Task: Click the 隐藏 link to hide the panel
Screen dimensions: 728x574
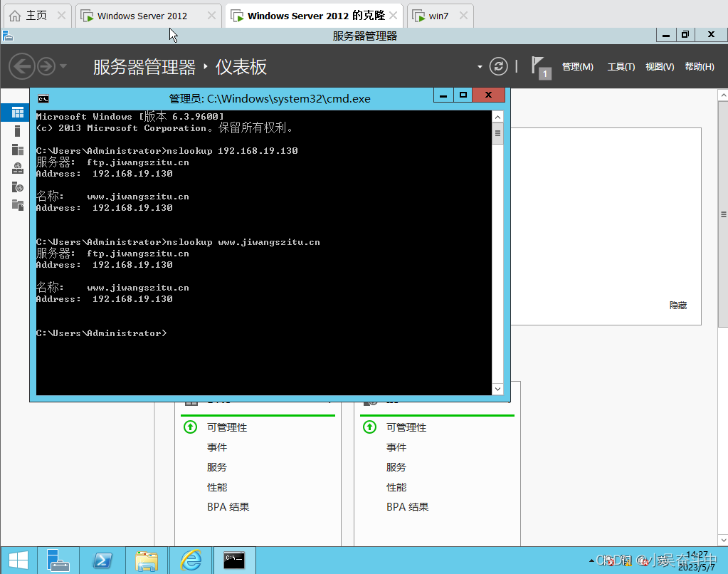Action: 677,305
